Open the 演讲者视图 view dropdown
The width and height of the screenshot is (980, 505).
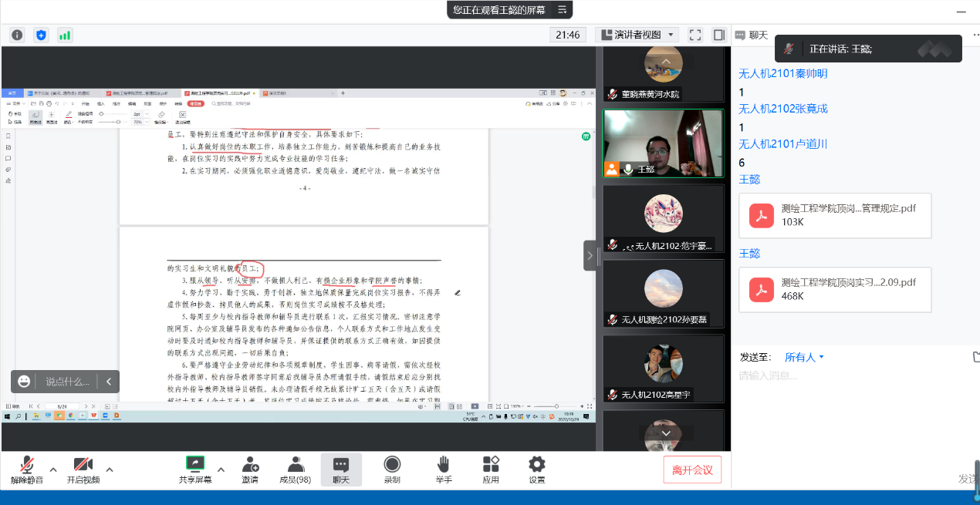click(x=637, y=35)
